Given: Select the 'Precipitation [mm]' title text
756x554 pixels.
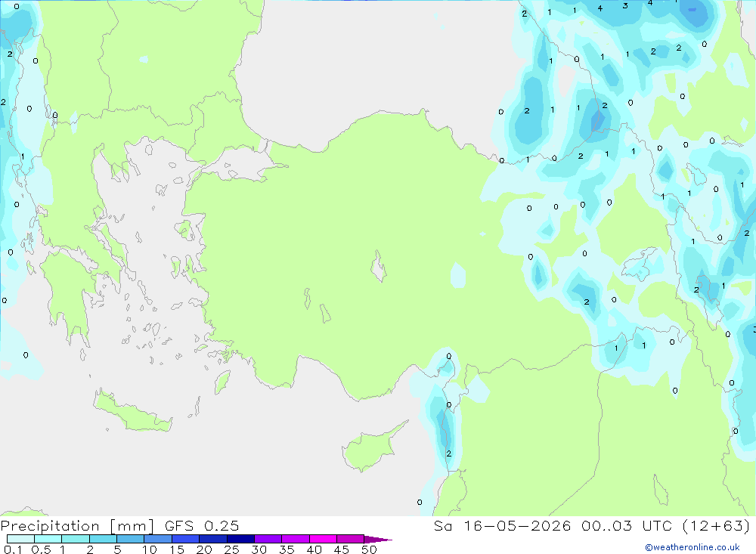Looking at the screenshot, I should tap(77, 526).
